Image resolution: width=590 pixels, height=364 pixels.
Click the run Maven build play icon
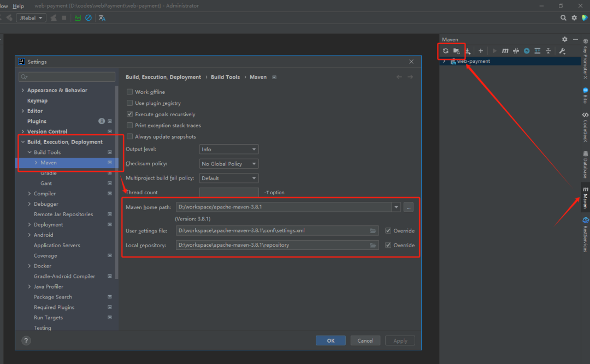click(x=494, y=51)
